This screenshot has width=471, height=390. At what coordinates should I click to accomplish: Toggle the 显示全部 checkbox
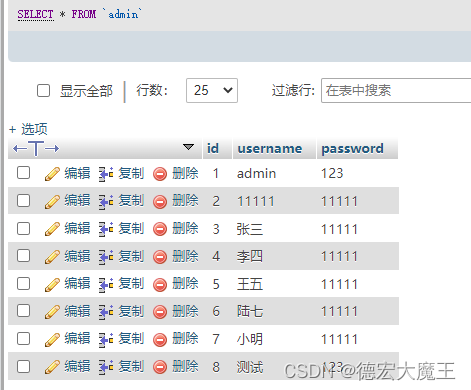click(x=43, y=90)
